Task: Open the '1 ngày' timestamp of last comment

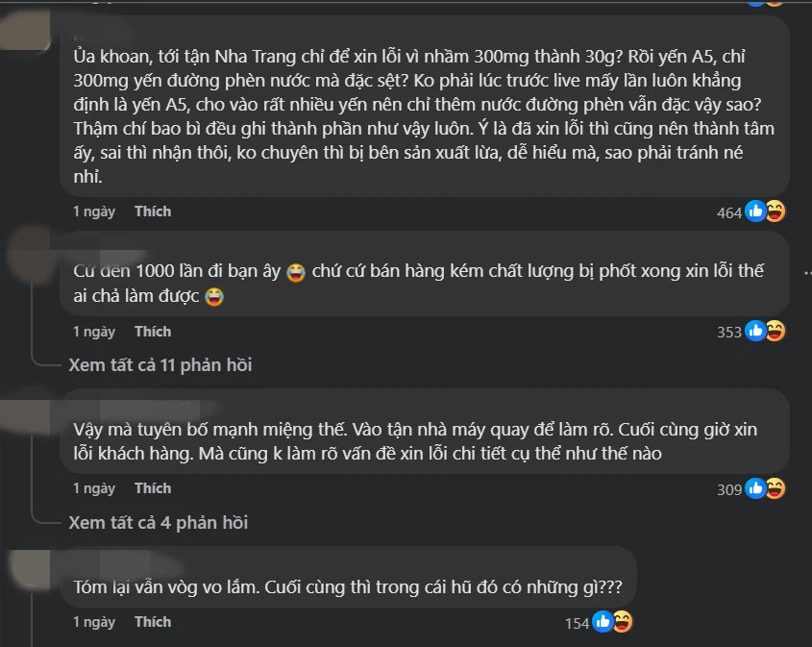Action: (94, 622)
